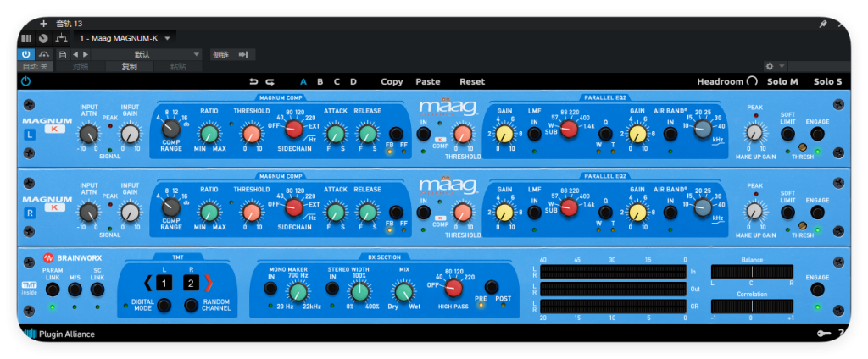Click the Headroom circular icon
The width and height of the screenshot is (868, 359).
[752, 81]
